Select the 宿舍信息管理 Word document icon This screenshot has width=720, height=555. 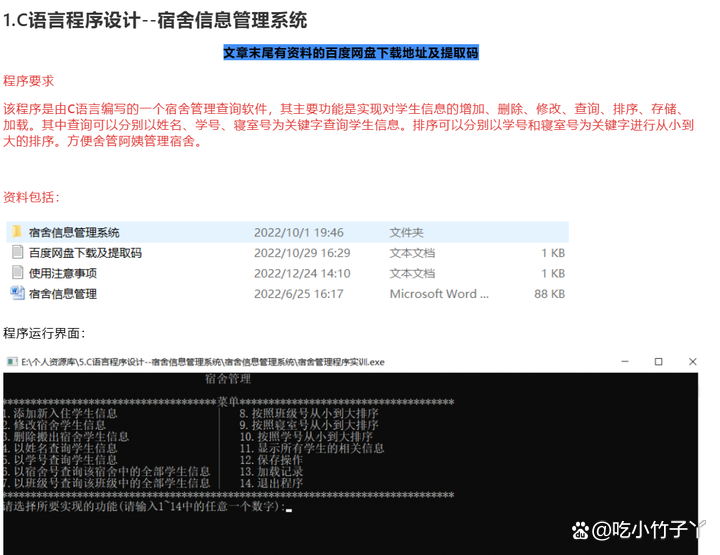click(17, 293)
